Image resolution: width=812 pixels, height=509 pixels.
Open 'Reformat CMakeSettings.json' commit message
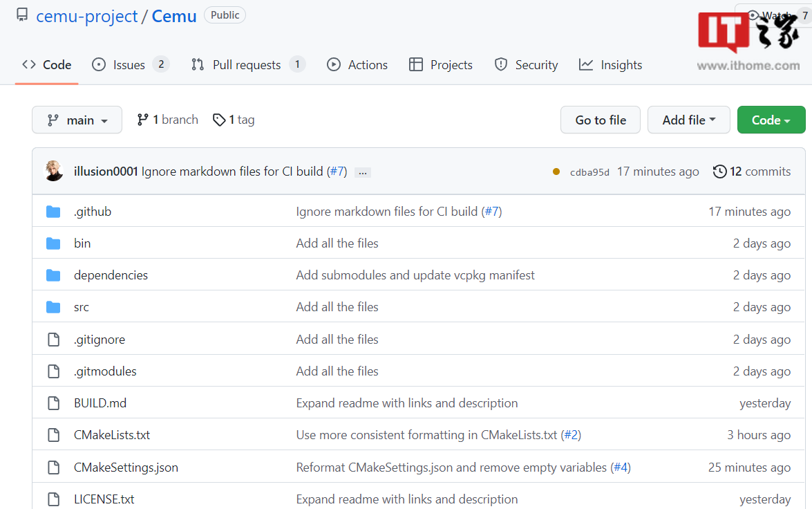tap(451, 468)
